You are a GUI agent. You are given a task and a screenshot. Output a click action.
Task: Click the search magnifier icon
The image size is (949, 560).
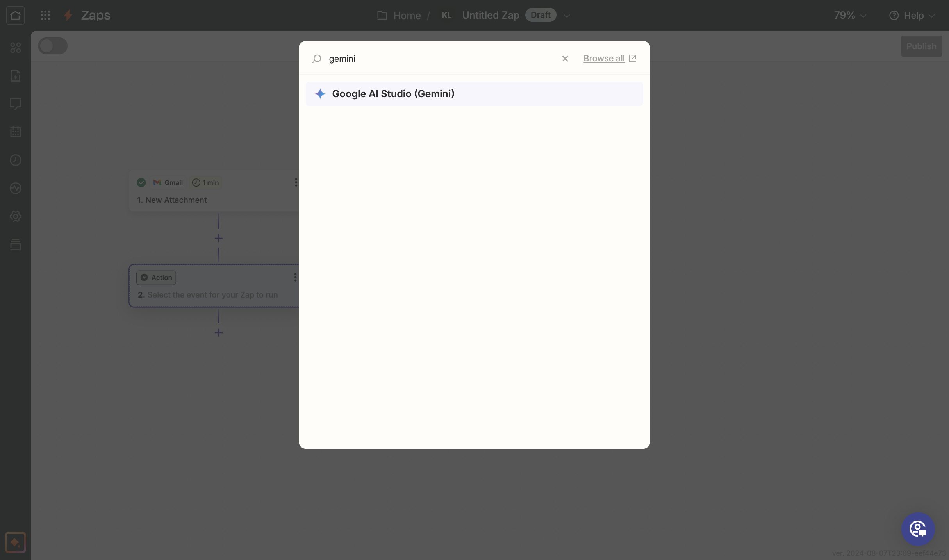(317, 59)
